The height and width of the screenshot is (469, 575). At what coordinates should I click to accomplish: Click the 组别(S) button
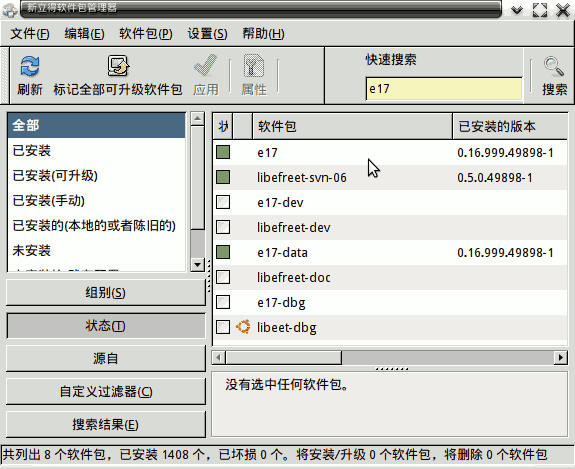pyautogui.click(x=106, y=293)
